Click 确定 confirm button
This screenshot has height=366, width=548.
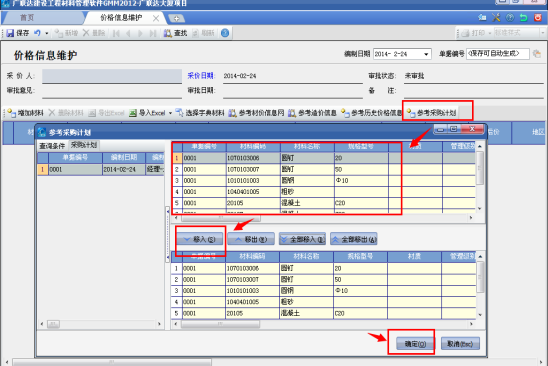point(415,344)
